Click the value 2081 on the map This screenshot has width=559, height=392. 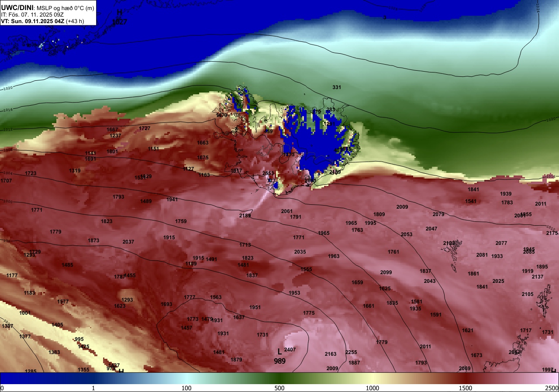tap(482, 255)
